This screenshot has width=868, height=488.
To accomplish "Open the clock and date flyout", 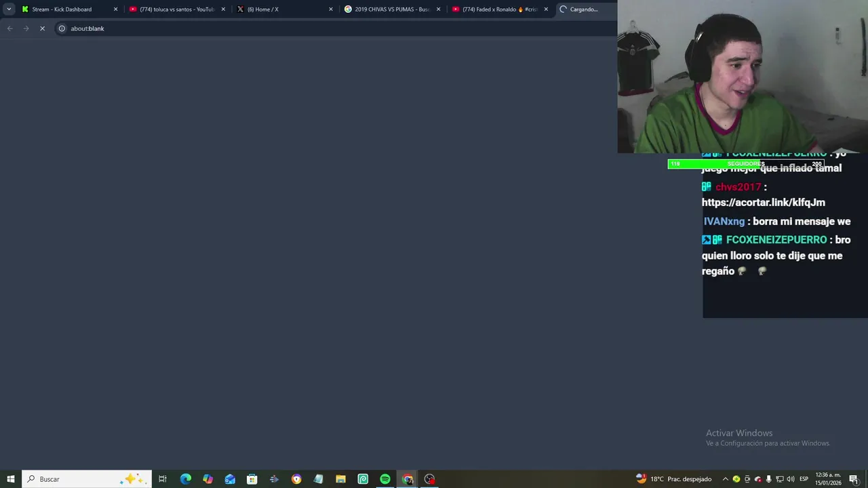I will coord(828,479).
